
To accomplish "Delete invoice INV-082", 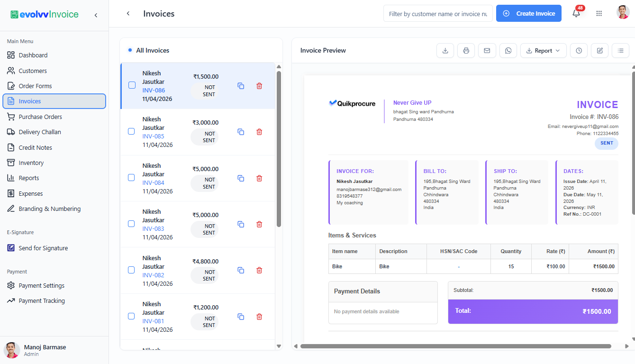I will click(x=259, y=270).
